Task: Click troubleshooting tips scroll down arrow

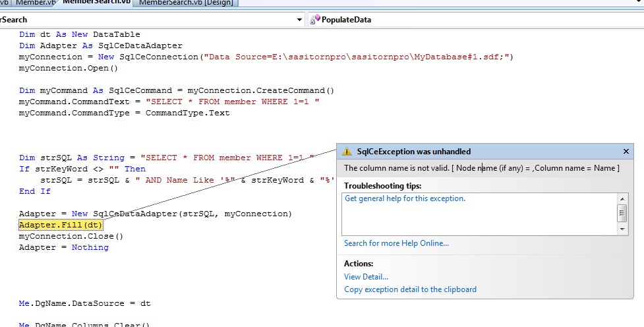Action: coord(622,229)
